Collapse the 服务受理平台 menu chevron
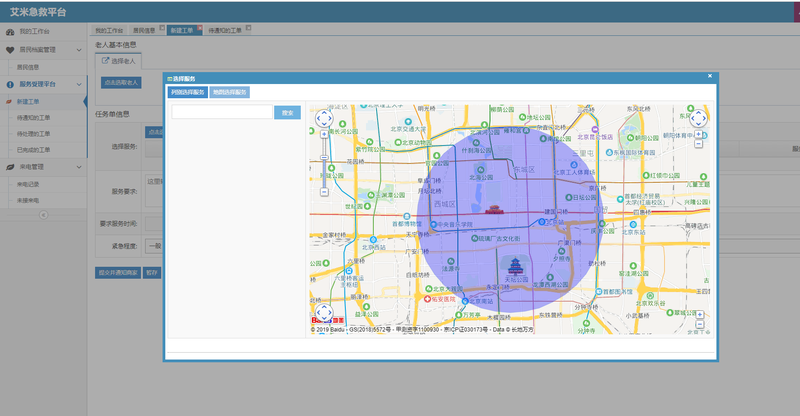800x416 pixels. [79, 84]
